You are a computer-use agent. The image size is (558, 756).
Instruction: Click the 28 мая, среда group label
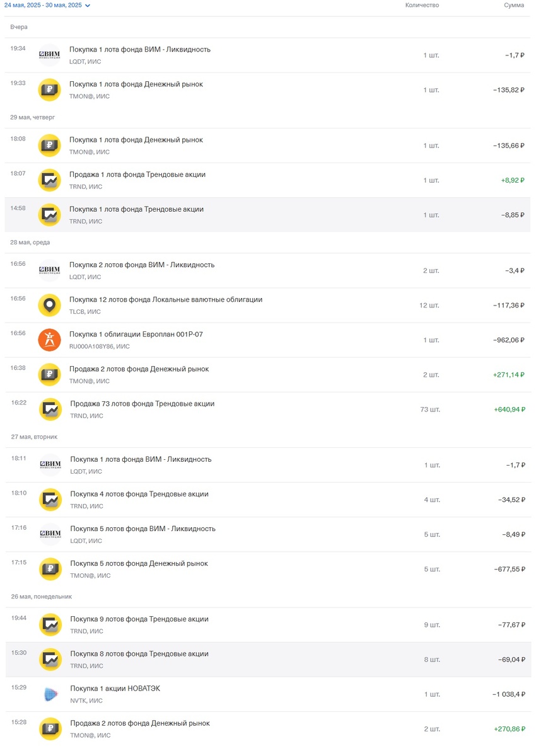pos(30,242)
